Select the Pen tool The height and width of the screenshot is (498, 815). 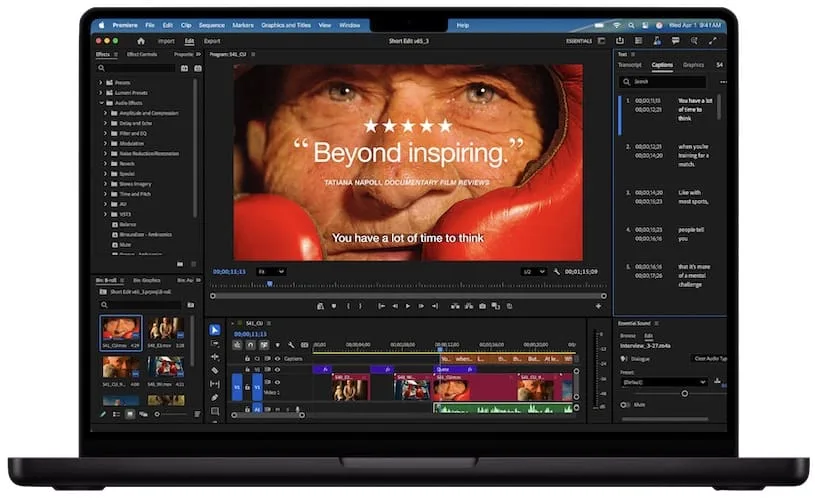point(215,398)
